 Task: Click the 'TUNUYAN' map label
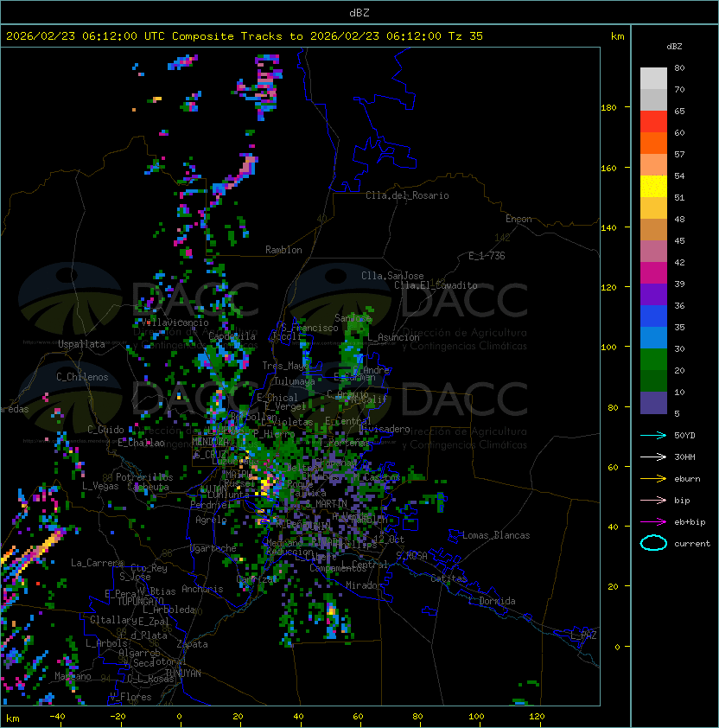click(183, 674)
